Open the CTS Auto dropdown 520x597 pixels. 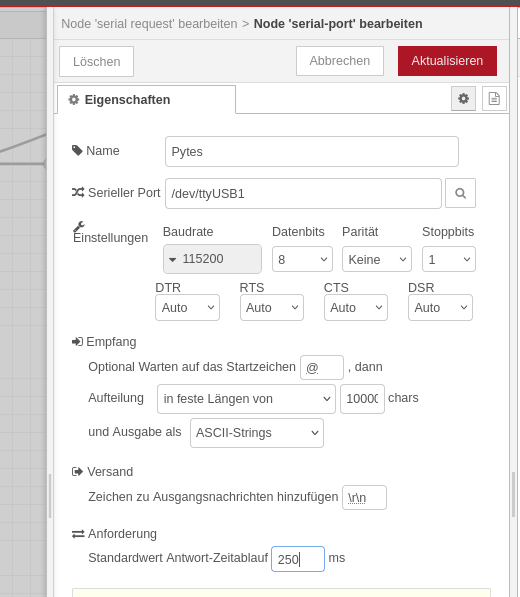[356, 307]
